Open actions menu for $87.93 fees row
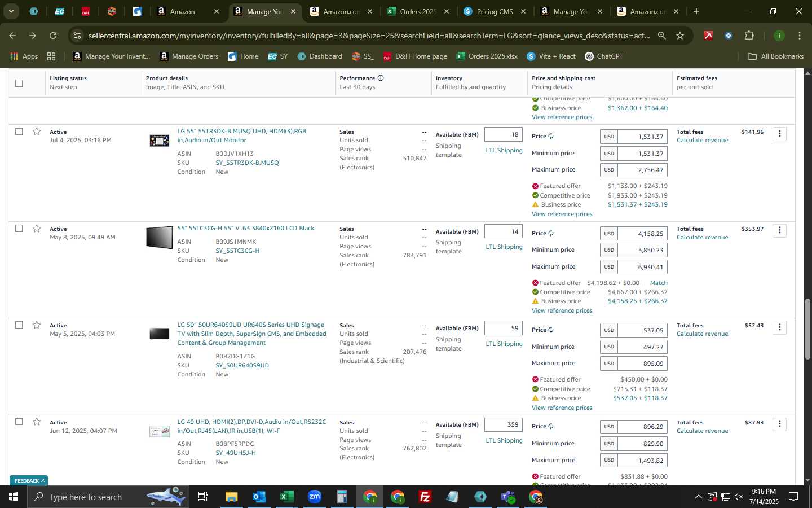The image size is (812, 508). [779, 424]
